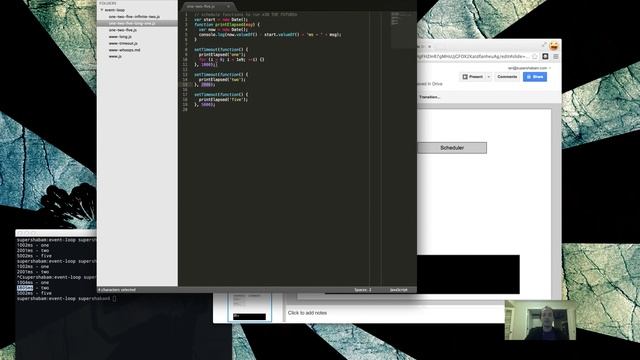Open the account email dropdown in Slides
This screenshot has height=360, width=640.
click(x=529, y=68)
